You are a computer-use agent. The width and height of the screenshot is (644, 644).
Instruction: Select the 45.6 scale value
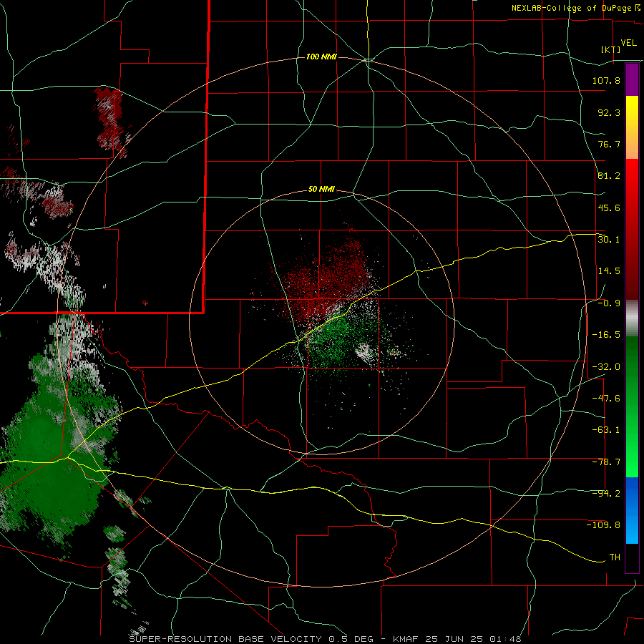(609, 208)
